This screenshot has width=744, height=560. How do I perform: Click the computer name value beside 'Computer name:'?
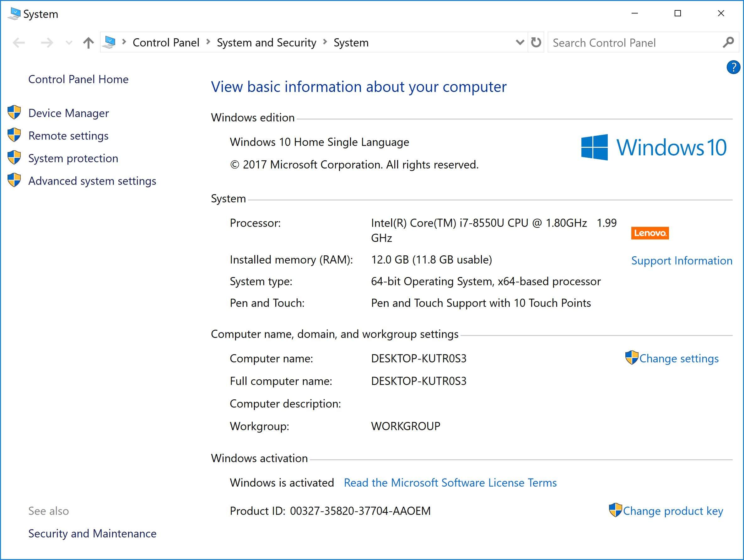[419, 359]
